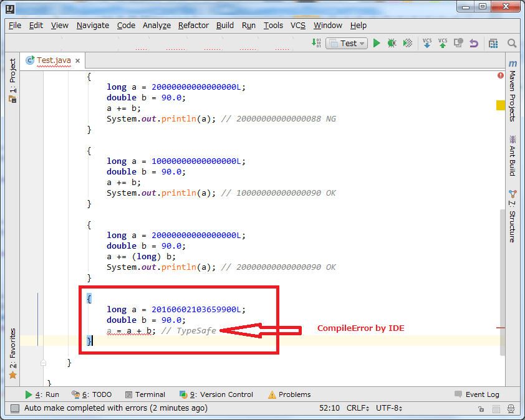Open the CRLF line separator selector
This screenshot has height=420, width=525.
(357, 408)
